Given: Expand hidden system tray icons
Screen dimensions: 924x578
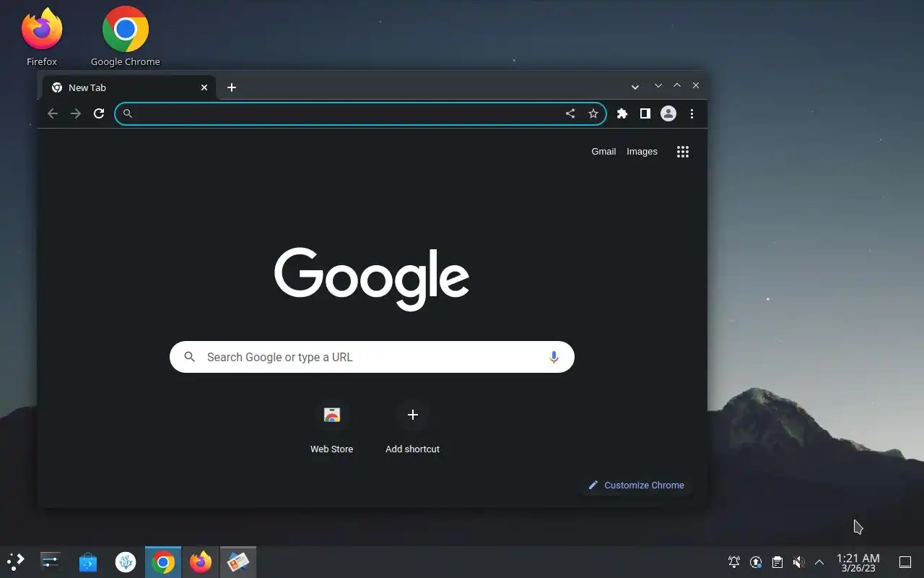Looking at the screenshot, I should pyautogui.click(x=819, y=562).
